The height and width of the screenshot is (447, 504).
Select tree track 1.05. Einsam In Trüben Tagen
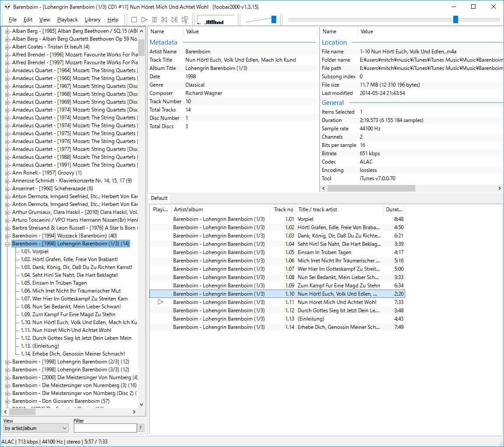click(54, 283)
